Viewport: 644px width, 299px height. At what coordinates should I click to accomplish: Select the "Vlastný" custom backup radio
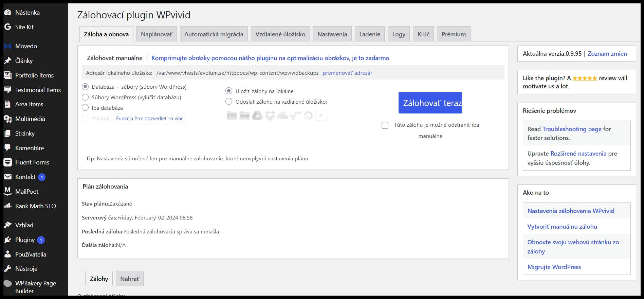85,118
